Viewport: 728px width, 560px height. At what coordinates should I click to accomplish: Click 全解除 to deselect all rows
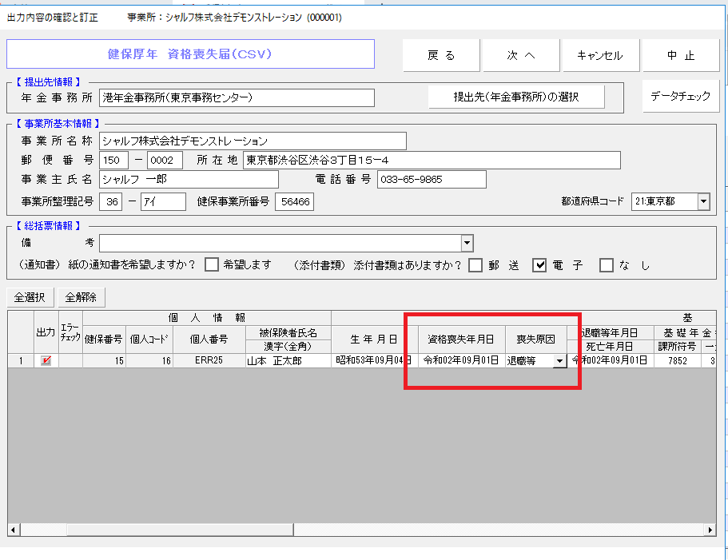(82, 297)
